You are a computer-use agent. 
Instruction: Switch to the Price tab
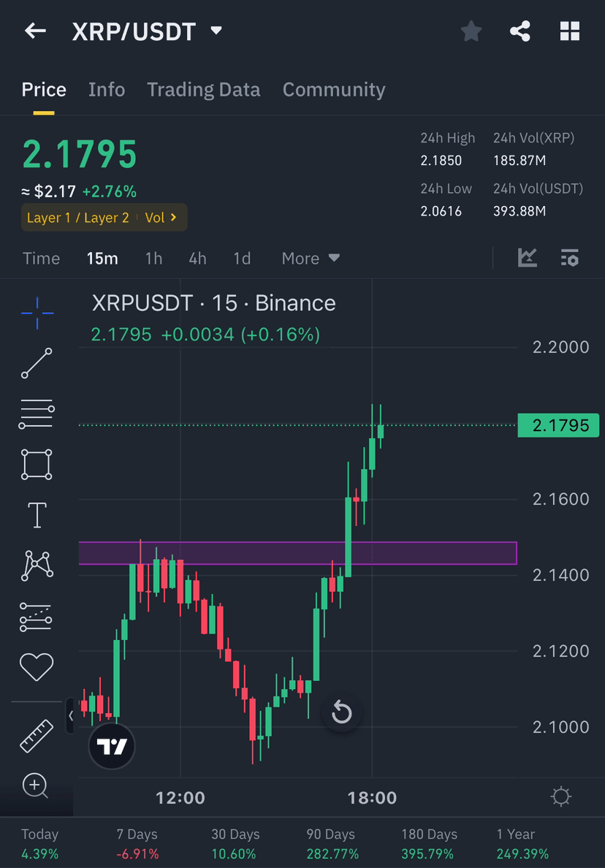pos(44,90)
